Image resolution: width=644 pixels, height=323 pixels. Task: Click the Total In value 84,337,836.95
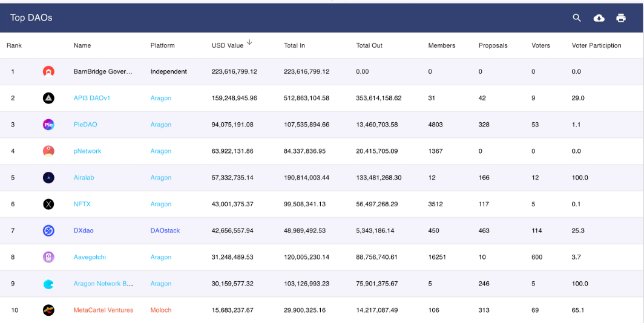click(x=305, y=151)
